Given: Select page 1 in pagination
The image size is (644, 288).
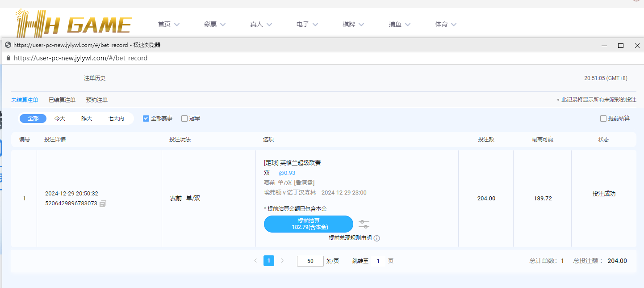Looking at the screenshot, I should tap(269, 261).
